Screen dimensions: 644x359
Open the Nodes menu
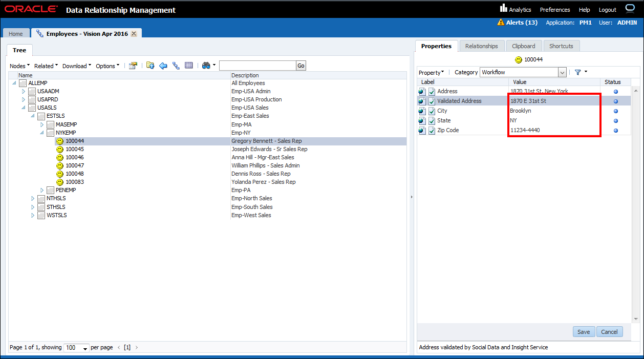20,66
